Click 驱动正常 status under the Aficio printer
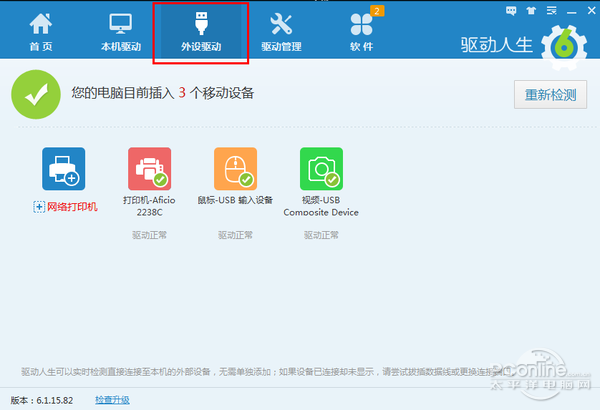Screen dimensions: 600x410 point(149,235)
